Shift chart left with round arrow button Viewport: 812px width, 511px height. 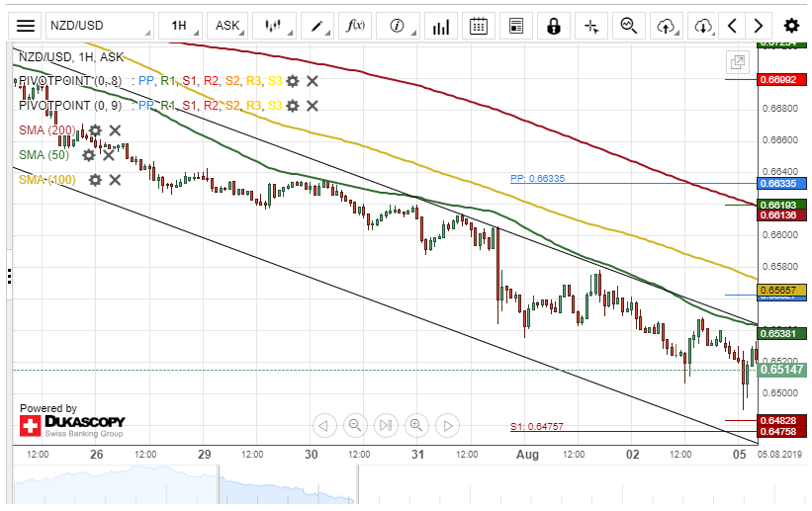(x=324, y=426)
